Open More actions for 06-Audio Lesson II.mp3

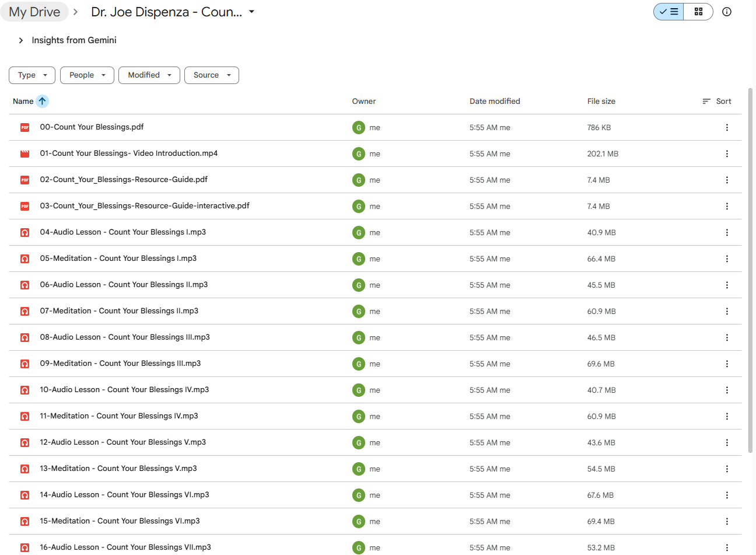coord(727,285)
